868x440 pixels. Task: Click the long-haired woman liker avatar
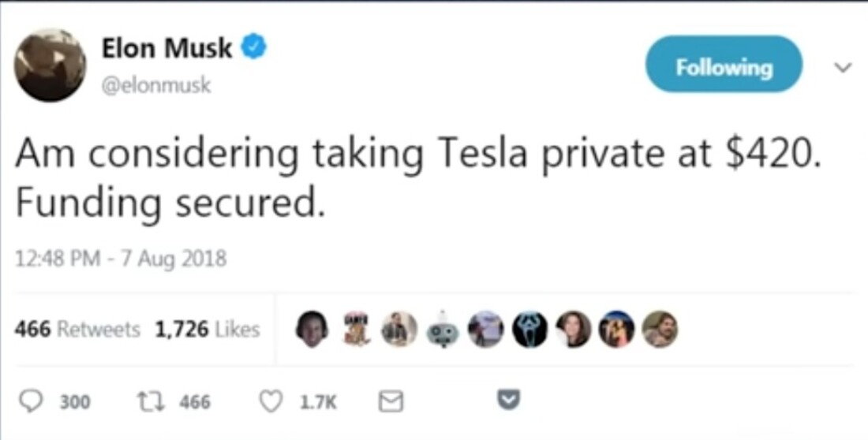[x=572, y=329]
